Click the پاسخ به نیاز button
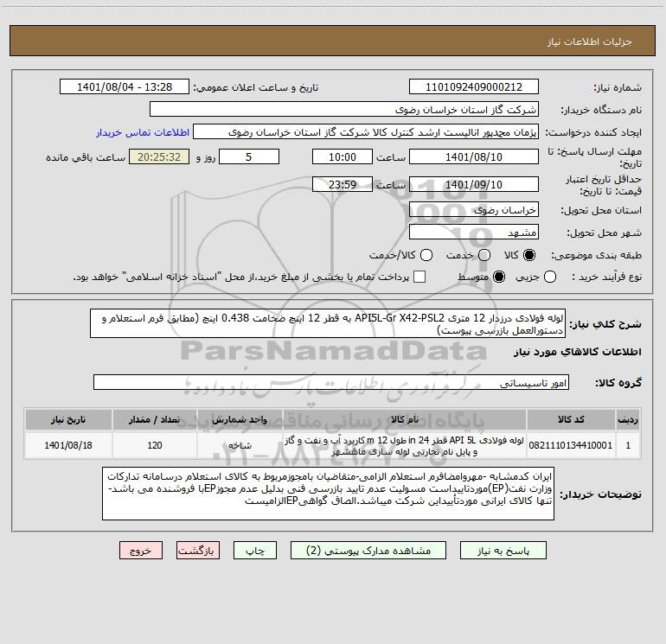The width and height of the screenshot is (666, 644). coord(503,551)
